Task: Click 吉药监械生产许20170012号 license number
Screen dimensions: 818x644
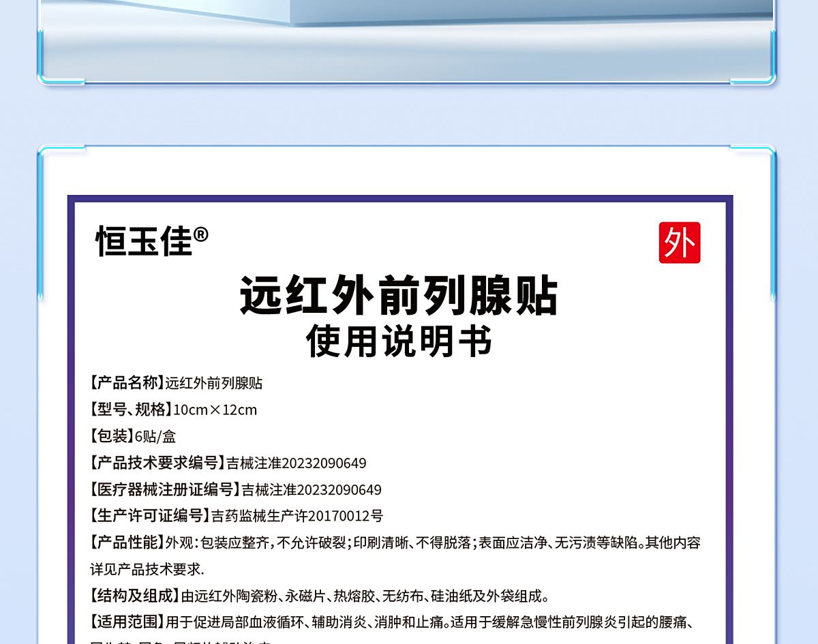Action: pyautogui.click(x=297, y=516)
